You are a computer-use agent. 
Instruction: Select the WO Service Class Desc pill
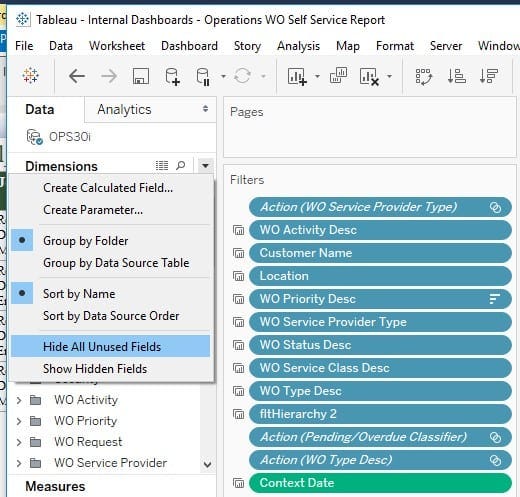[380, 368]
